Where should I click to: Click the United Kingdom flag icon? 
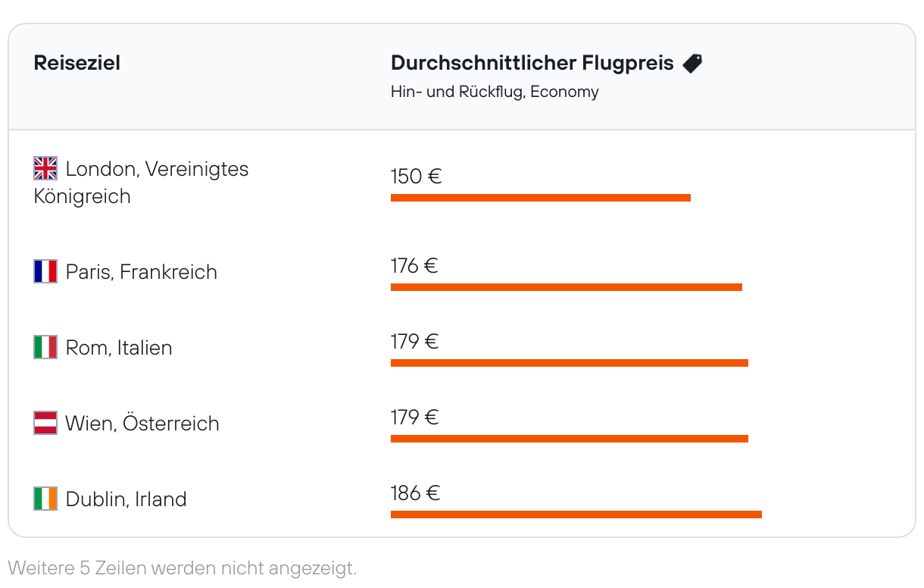click(45, 168)
